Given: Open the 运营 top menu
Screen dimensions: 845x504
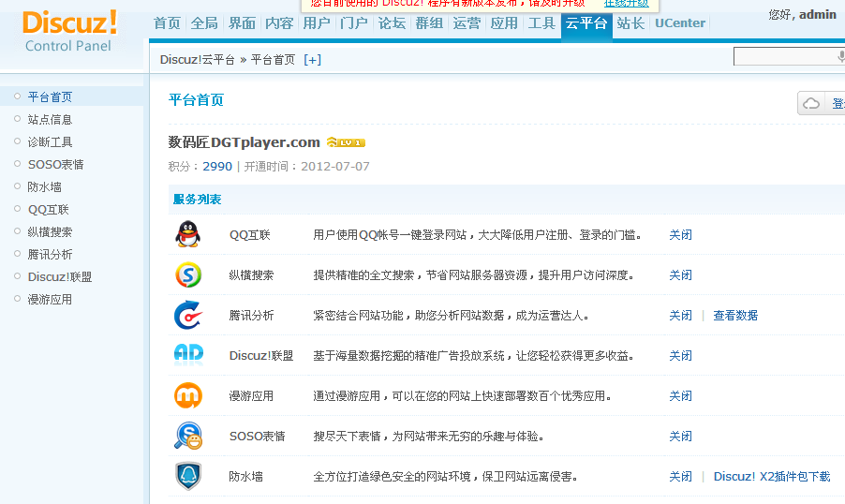Looking at the screenshot, I should [467, 23].
